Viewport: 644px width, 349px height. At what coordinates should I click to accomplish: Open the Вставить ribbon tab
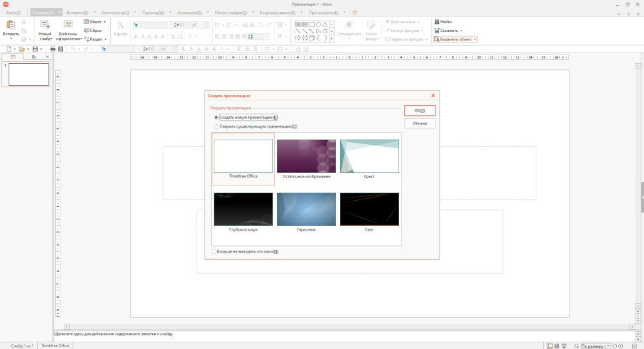tap(77, 13)
